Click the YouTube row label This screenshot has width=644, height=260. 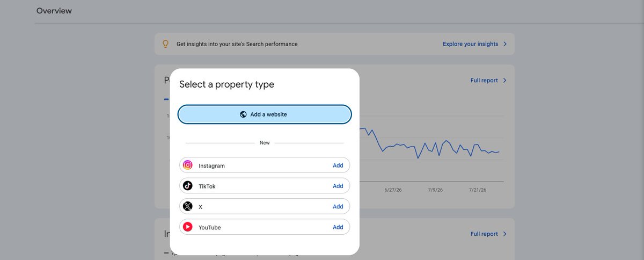pyautogui.click(x=209, y=228)
